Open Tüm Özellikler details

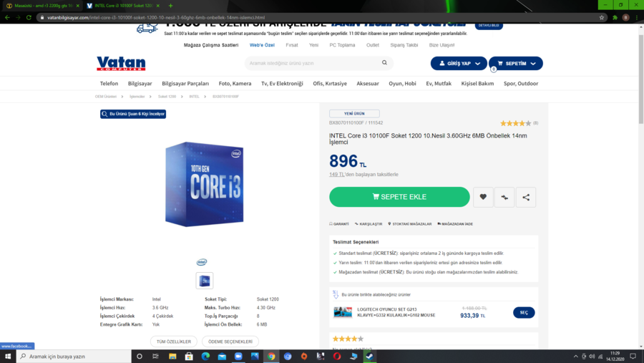174,342
